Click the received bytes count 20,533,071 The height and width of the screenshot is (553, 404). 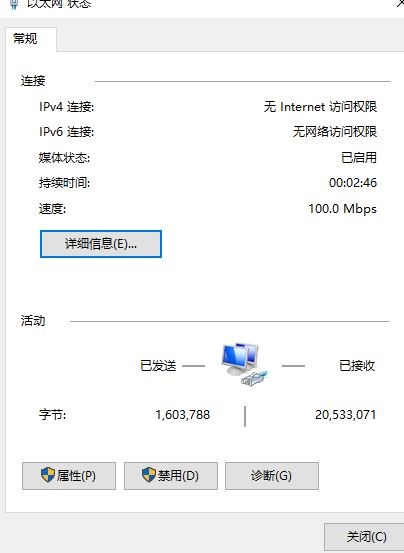pos(345,414)
